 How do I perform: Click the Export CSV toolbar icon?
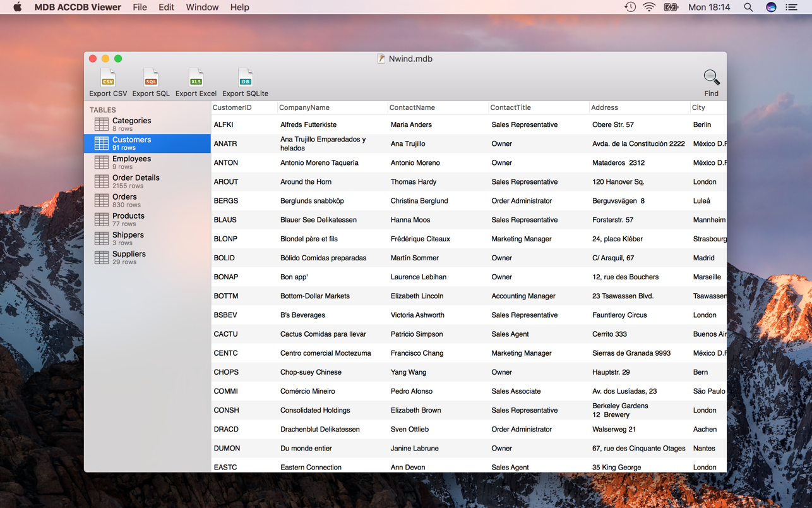tap(107, 78)
